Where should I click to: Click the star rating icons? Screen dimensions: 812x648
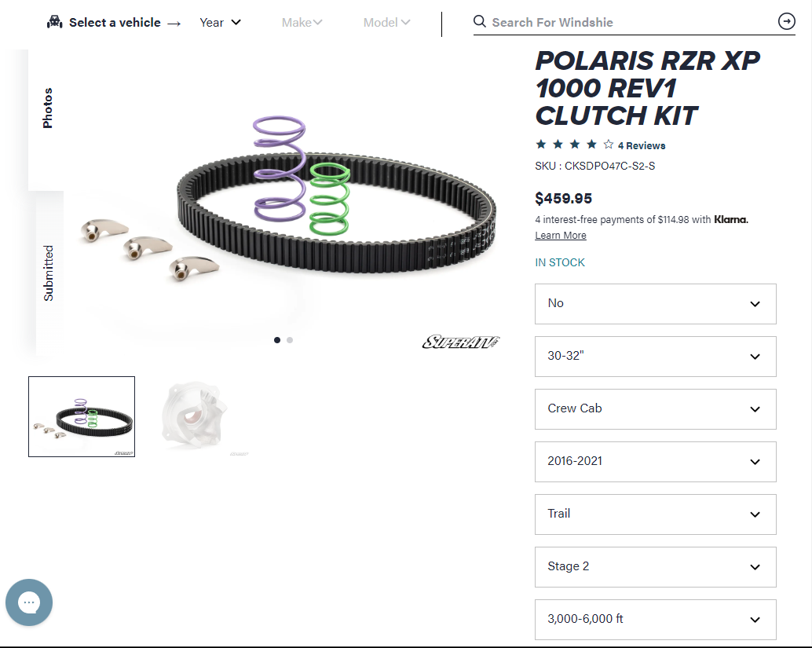pyautogui.click(x=575, y=145)
